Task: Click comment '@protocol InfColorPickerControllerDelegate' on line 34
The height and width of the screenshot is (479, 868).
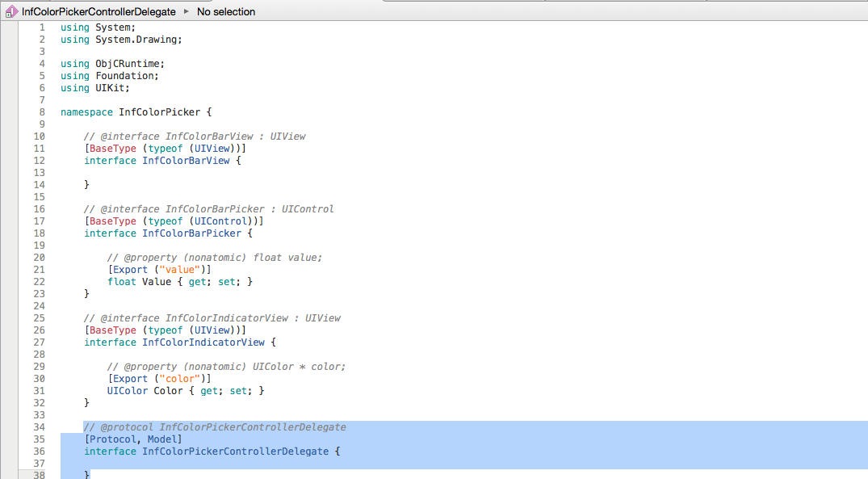Action: (215, 427)
